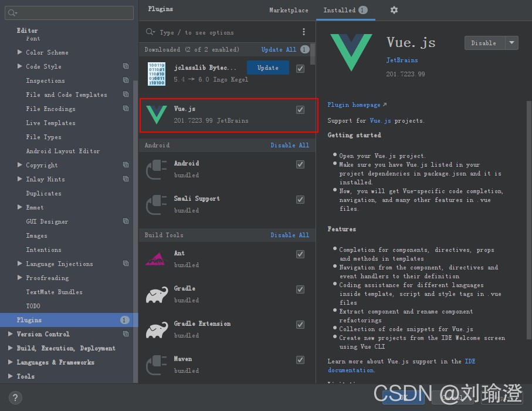Expand the Emmet settings node
Image resolution: width=532 pixels, height=411 pixels.
pyautogui.click(x=20, y=207)
